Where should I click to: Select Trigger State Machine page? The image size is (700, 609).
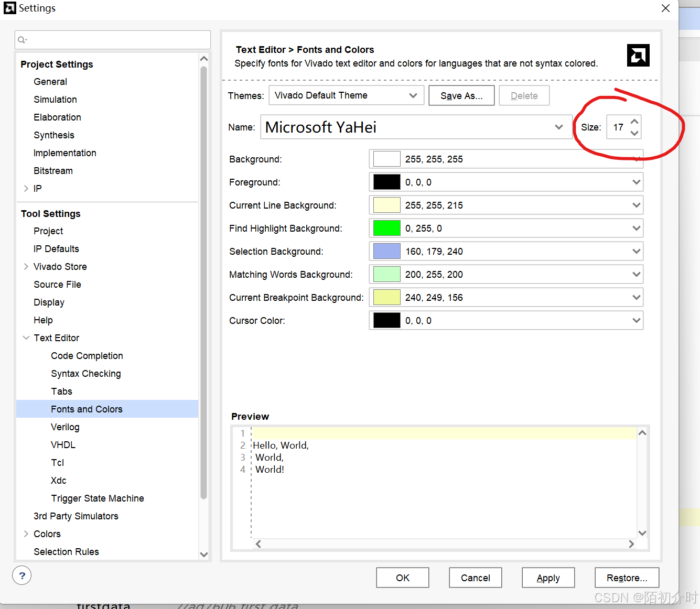pos(98,498)
